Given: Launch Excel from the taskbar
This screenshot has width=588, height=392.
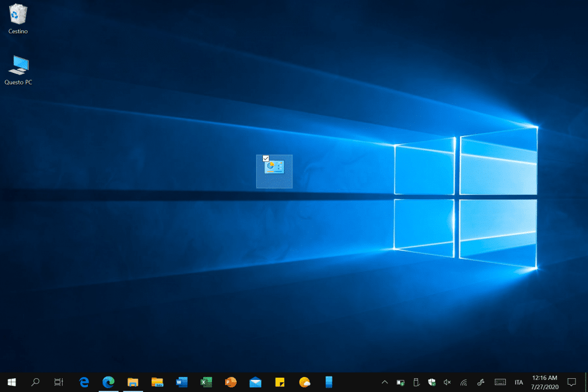Looking at the screenshot, I should (x=206, y=382).
